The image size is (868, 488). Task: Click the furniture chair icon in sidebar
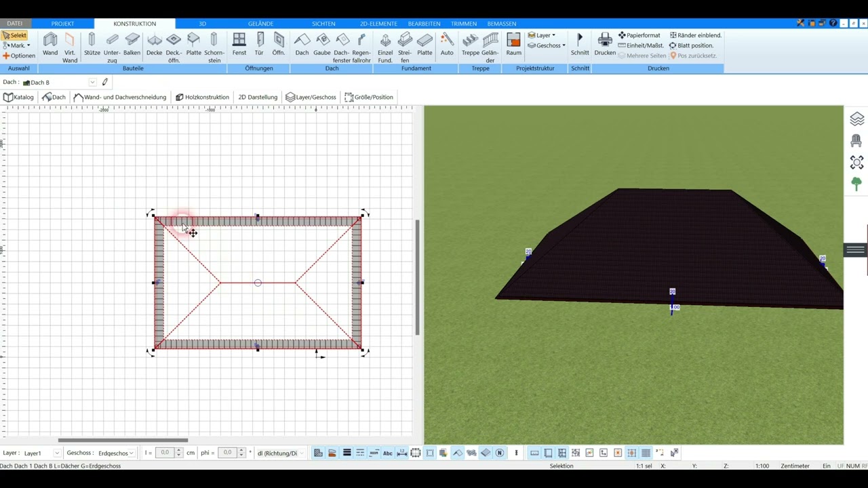[x=856, y=141]
